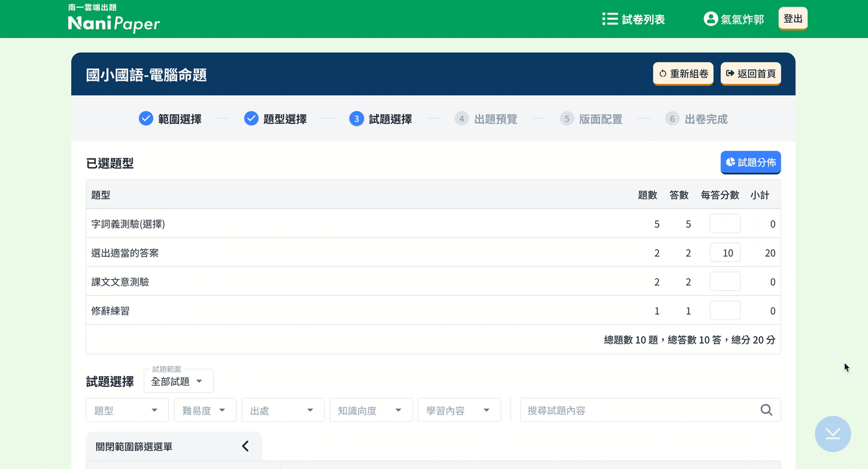This screenshot has width=868, height=469.
Task: Open the 試卷列表 list icon
Action: point(610,19)
